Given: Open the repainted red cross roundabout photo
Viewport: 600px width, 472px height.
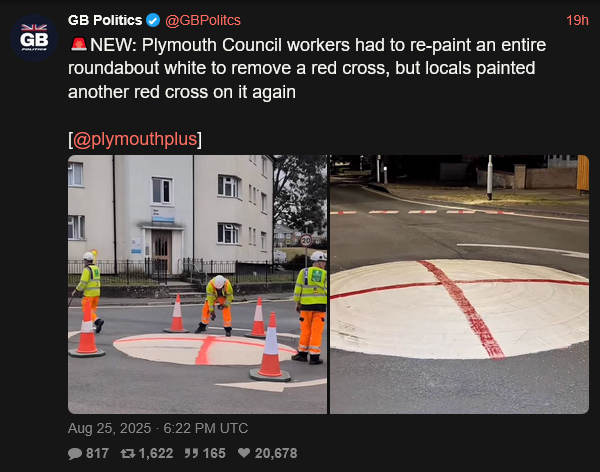Looking at the screenshot, I should (459, 284).
